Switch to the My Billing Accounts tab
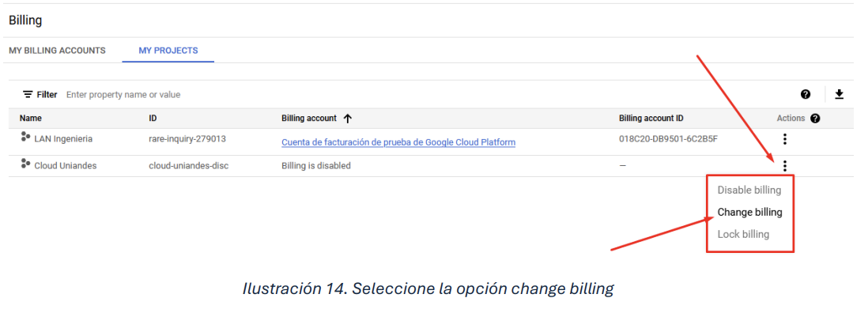Viewport: 868px width, 313px height. coord(57,51)
